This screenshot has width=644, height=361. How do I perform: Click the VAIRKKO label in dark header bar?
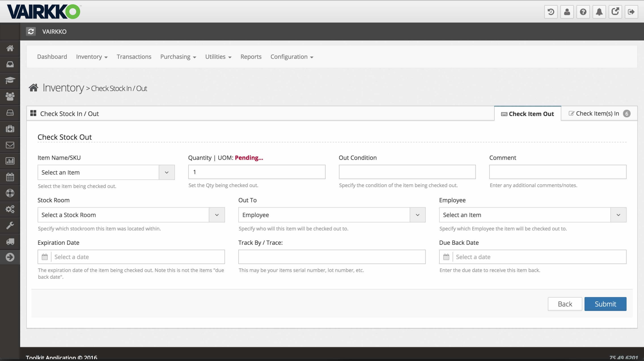(54, 32)
